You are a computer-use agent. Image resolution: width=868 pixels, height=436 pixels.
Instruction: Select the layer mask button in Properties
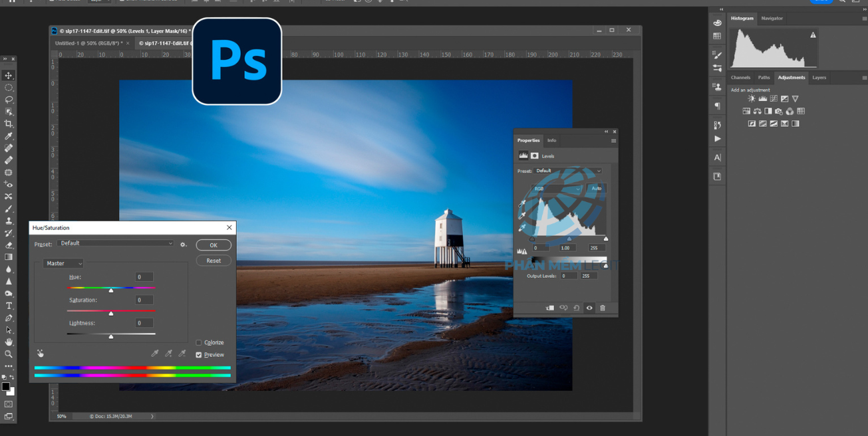535,156
